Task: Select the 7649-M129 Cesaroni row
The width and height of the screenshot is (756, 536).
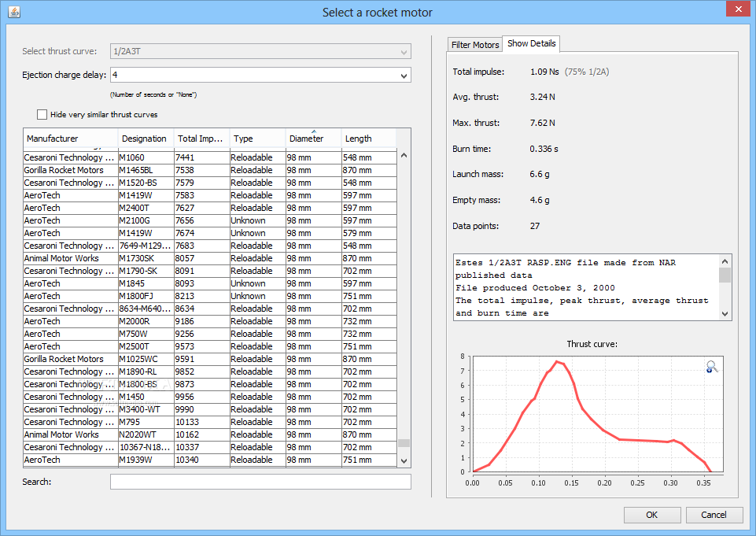Action: coord(210,245)
